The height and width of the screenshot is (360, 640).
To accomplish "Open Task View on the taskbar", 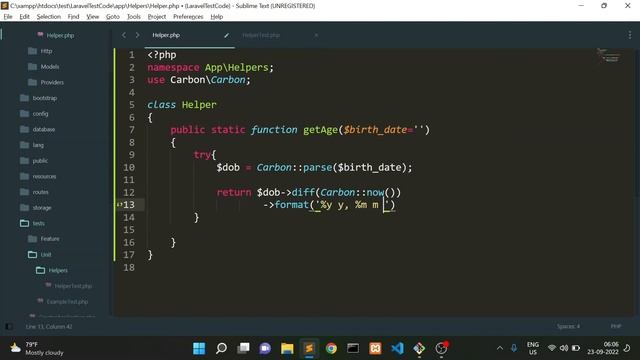I will coord(243,348).
